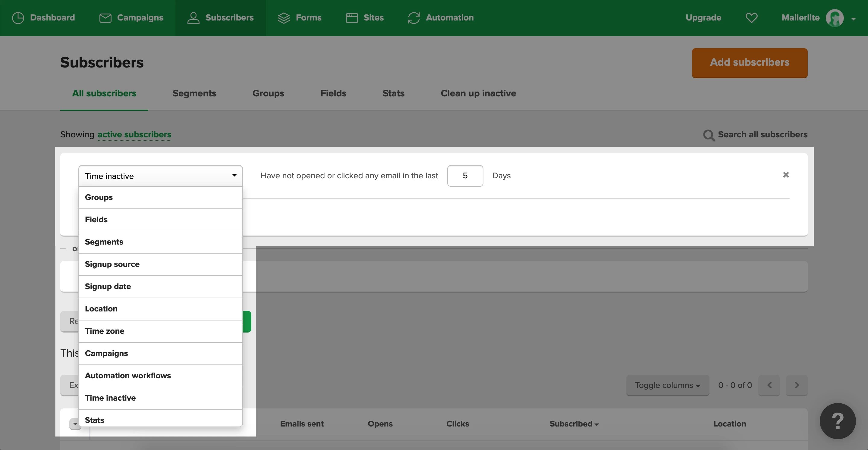Screen dimensions: 868x450
Task: Expand the Toggle columns dropdown
Action: pos(667,385)
